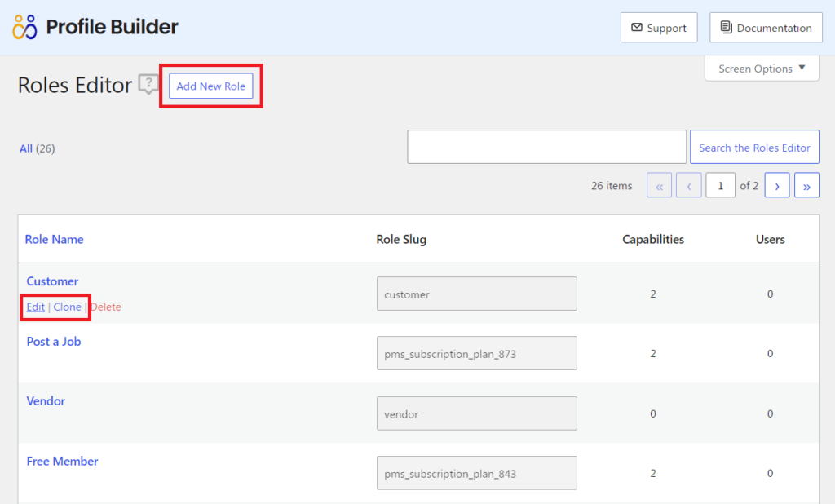This screenshot has width=835, height=504.
Task: Click Add New Role button
Action: [211, 86]
